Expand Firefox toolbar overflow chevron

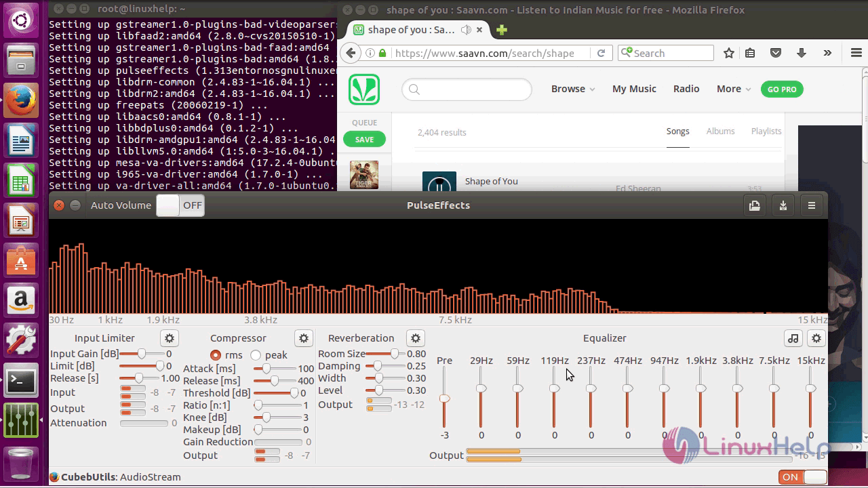tap(827, 53)
